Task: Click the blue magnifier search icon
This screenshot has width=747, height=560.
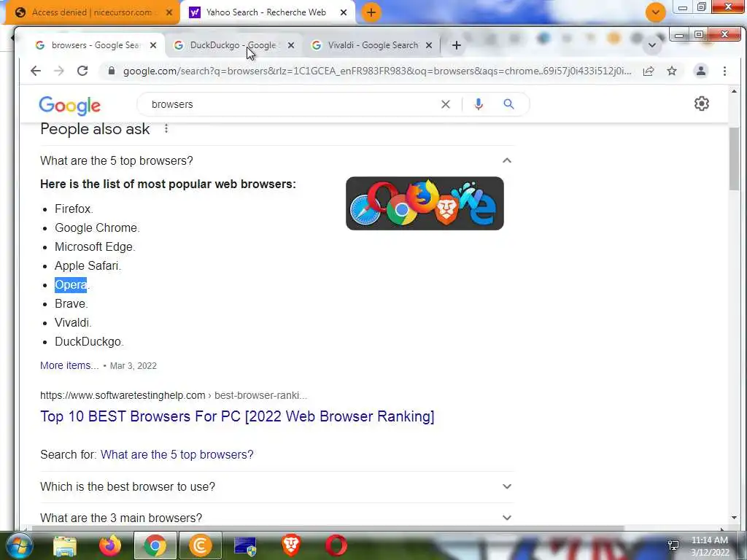Action: point(508,104)
